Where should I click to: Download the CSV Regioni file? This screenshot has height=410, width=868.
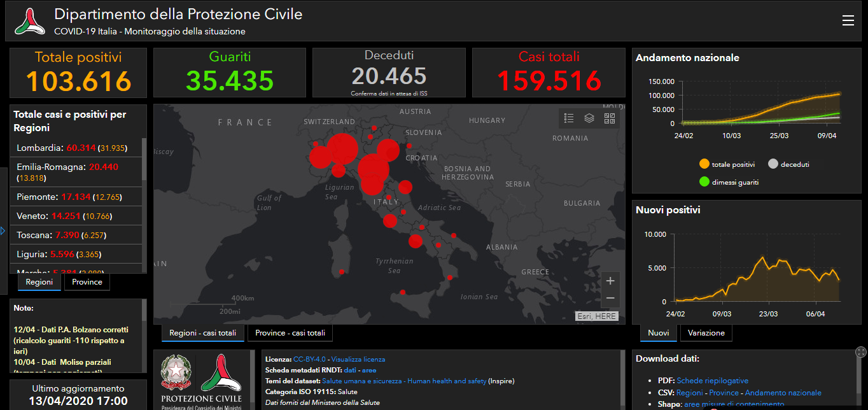[x=690, y=393]
